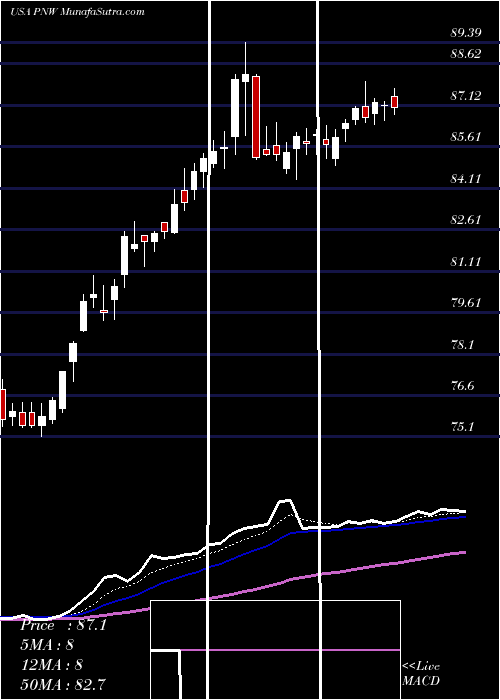This screenshot has height=700, width=500.
Task: Click the 88.62 price axis label
Action: [x=466, y=54]
